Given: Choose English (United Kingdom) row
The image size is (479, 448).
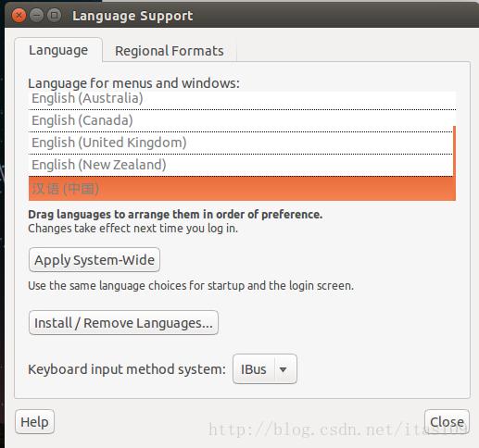Looking at the screenshot, I should (242, 143).
